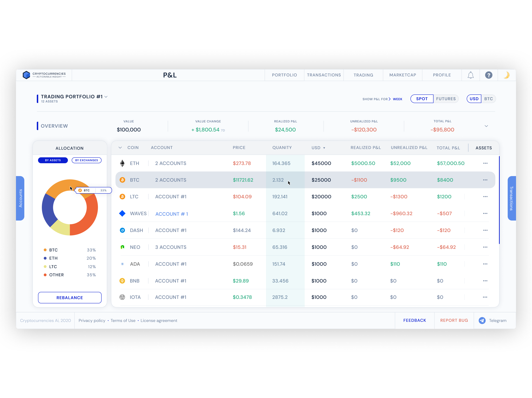Open three-dots menu for ETH row

pyautogui.click(x=485, y=163)
